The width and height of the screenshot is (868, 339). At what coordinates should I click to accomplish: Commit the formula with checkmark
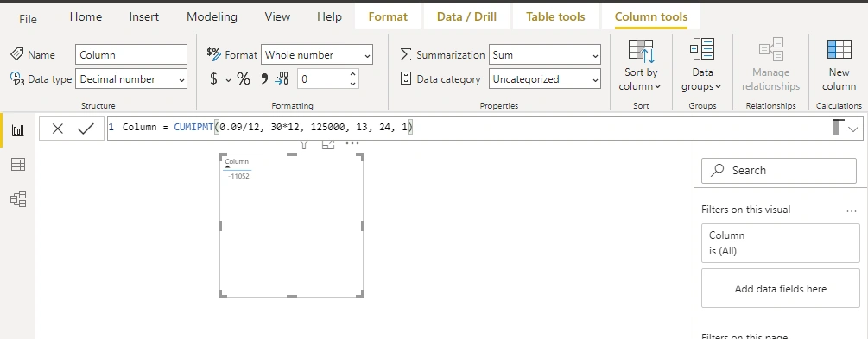tap(86, 129)
